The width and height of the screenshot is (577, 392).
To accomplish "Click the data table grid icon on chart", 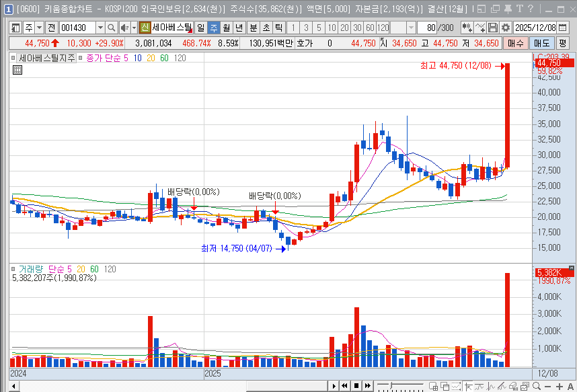I will point(17,70).
